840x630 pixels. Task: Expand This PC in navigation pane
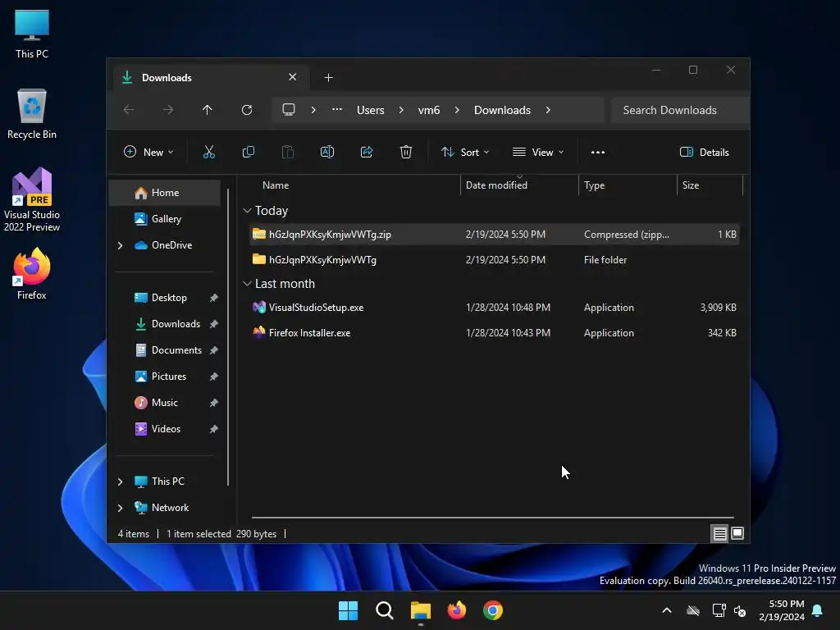[120, 482]
